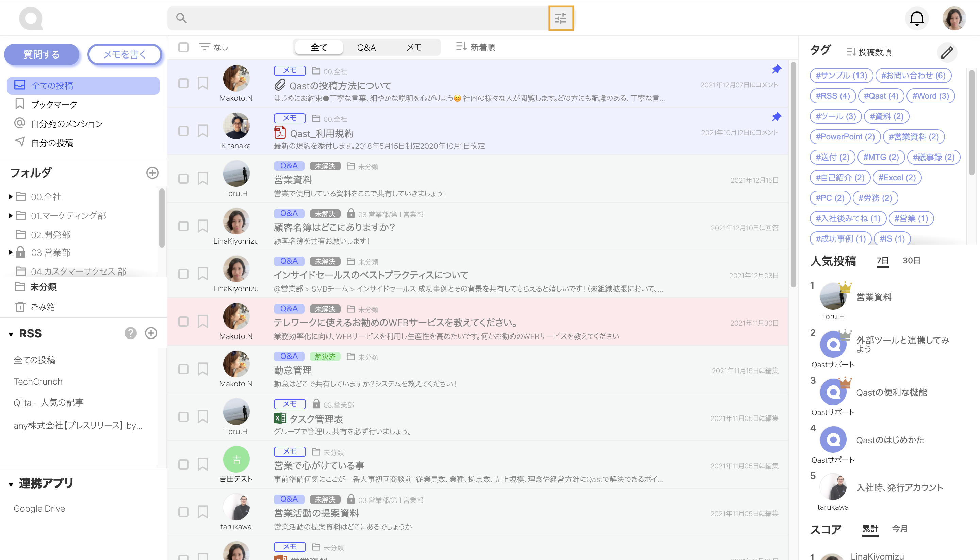Click the メモを書く button
980x560 pixels.
click(x=125, y=54)
